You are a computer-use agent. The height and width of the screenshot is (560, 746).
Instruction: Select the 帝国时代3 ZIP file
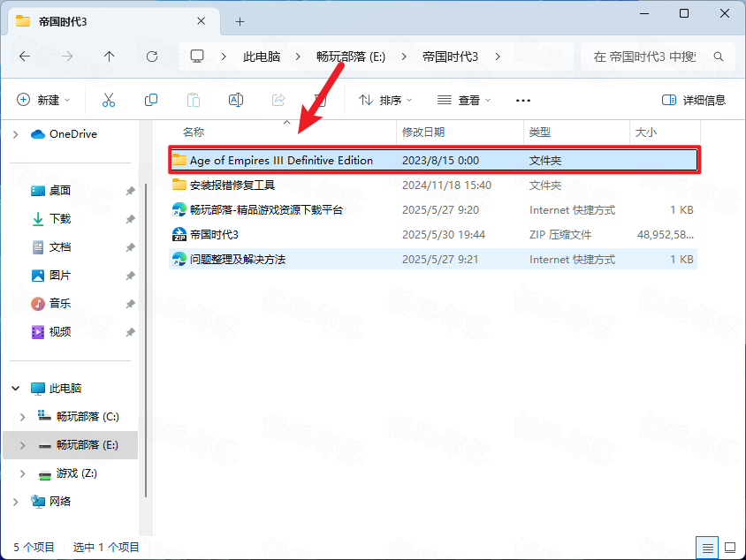coord(433,234)
